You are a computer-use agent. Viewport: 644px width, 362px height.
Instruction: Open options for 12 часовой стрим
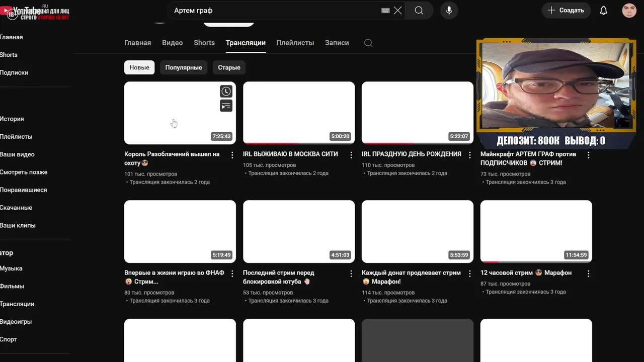589,274
